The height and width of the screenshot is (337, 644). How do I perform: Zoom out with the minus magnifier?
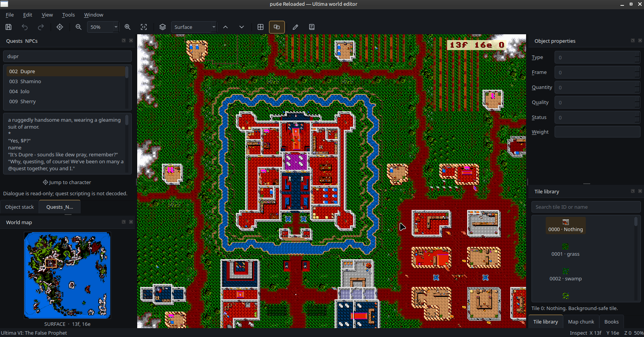point(79,27)
